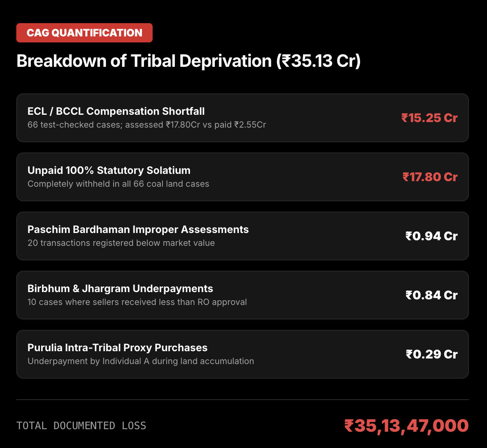The height and width of the screenshot is (448, 487).
Task: Open Purulia Intra-Tribal Proxy Purchases card
Action: 243,354
